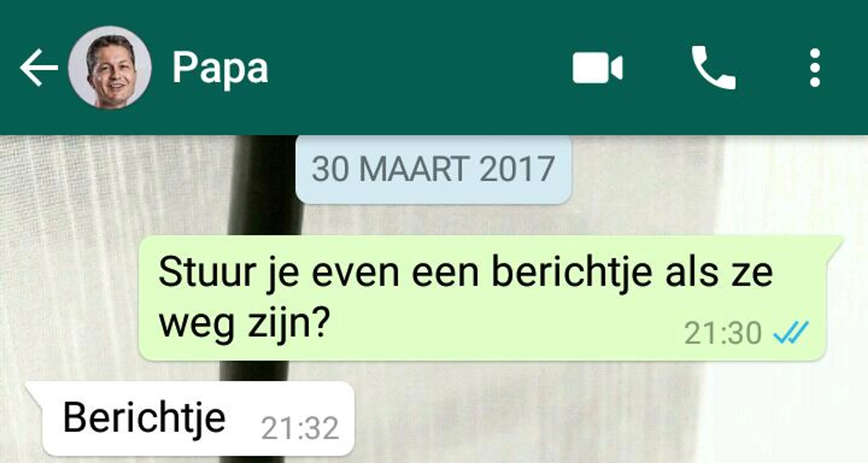Start a video call with Papa
Viewport: 868px width, 463px height.
pyautogui.click(x=597, y=68)
